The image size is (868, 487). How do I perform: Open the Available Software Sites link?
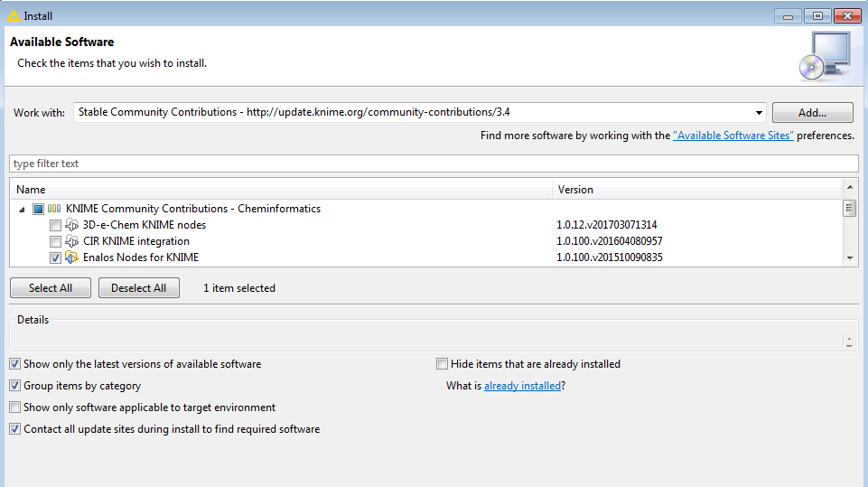point(733,136)
